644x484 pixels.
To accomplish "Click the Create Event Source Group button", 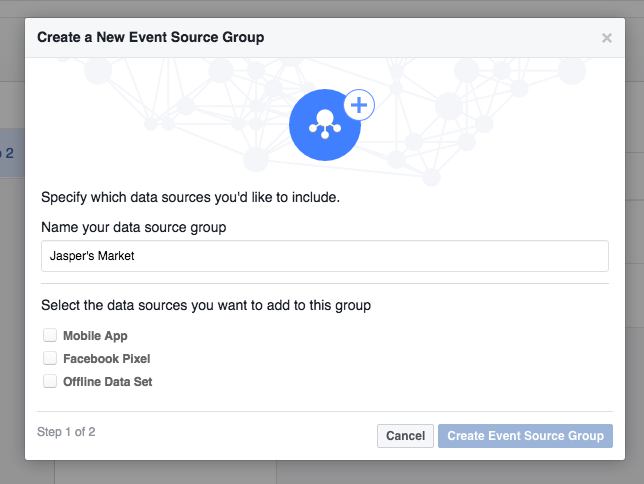I will [525, 436].
